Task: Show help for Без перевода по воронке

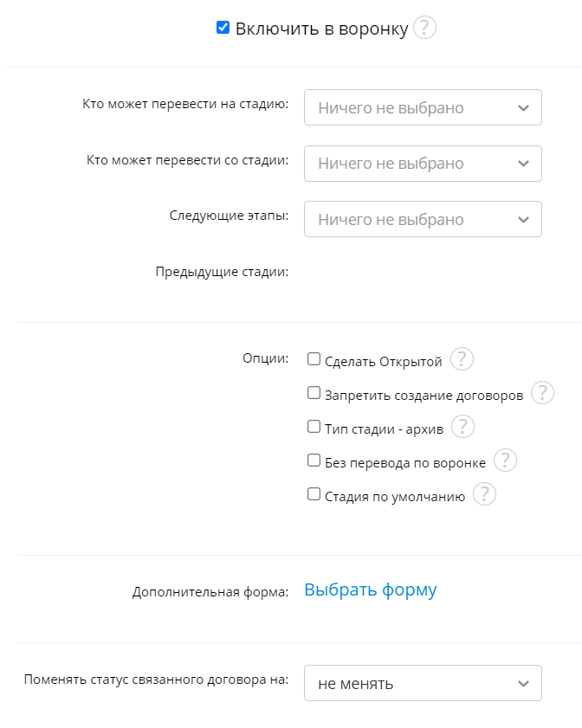Action: pos(505,461)
